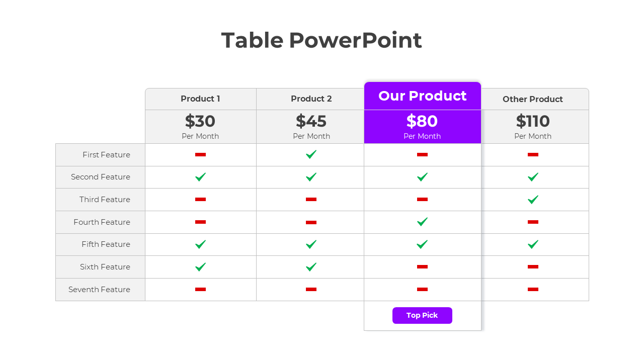Select the Product 1 column header
Image resolution: width=644 pixels, height=362 pixels.
(200, 99)
